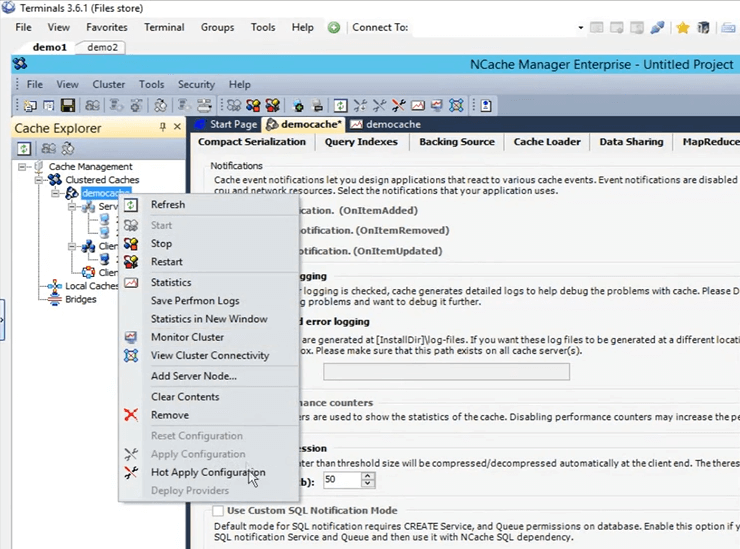Collapse the Server Nodes branch

point(72,207)
